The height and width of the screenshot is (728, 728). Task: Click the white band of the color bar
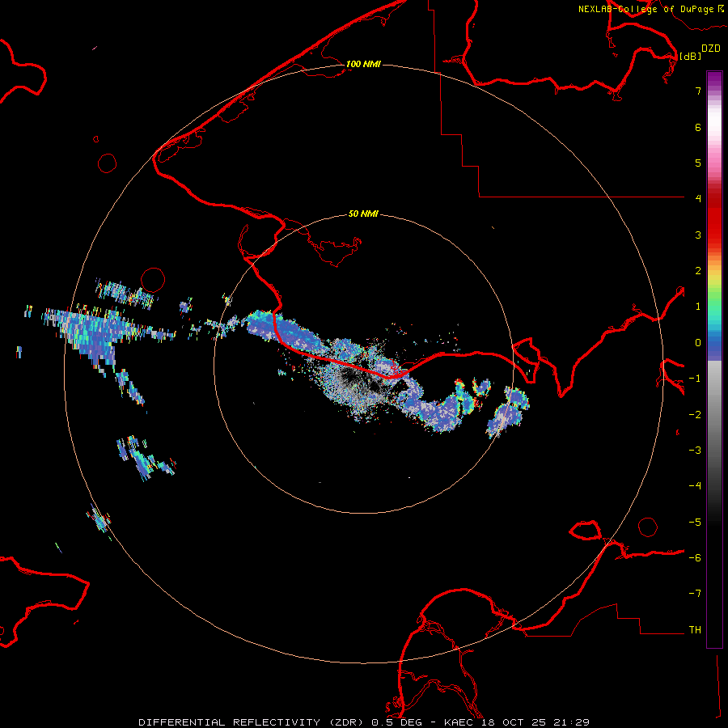coord(714,121)
